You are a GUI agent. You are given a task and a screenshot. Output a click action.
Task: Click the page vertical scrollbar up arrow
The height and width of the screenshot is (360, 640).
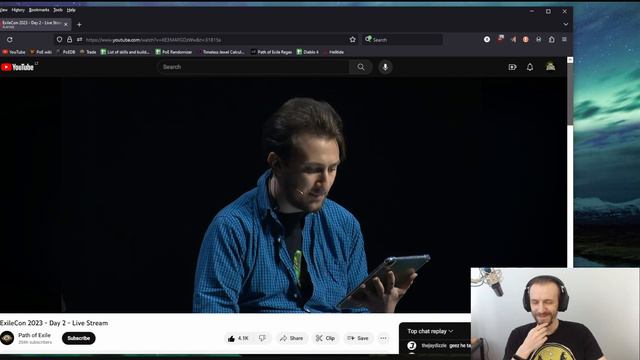570,60
